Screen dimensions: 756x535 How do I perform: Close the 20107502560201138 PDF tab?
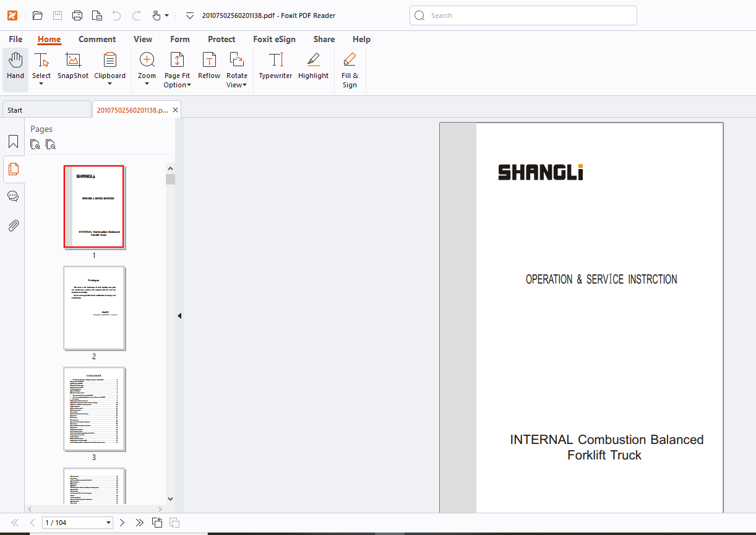(175, 110)
